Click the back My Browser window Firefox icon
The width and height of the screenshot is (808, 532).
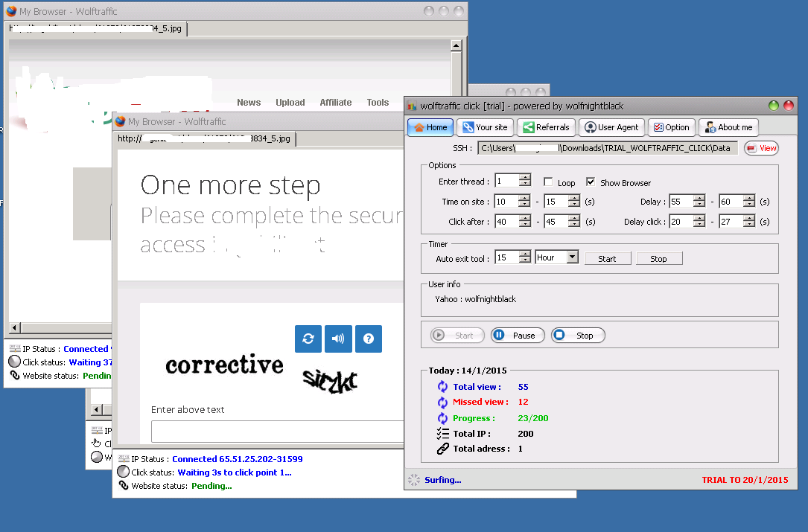pos(11,11)
